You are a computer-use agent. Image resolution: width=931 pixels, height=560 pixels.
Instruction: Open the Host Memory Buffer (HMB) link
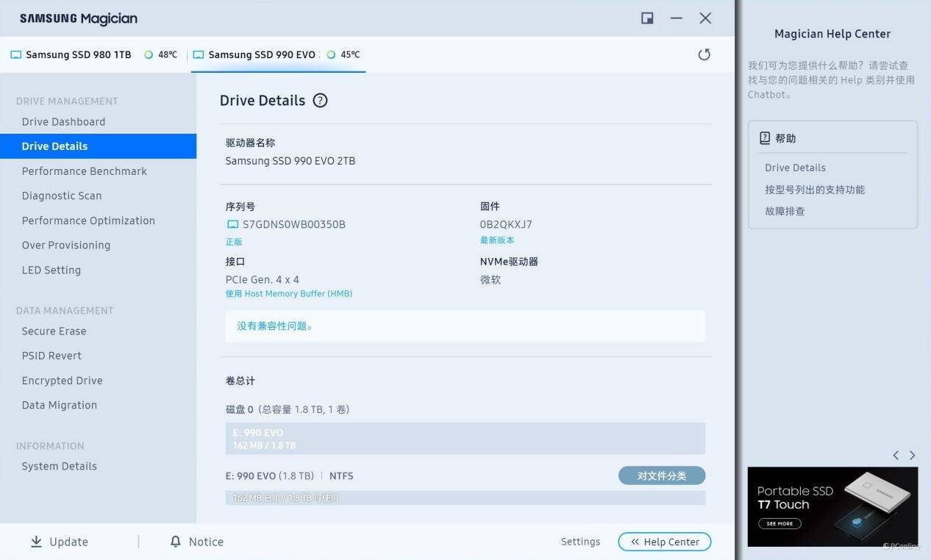click(x=289, y=294)
